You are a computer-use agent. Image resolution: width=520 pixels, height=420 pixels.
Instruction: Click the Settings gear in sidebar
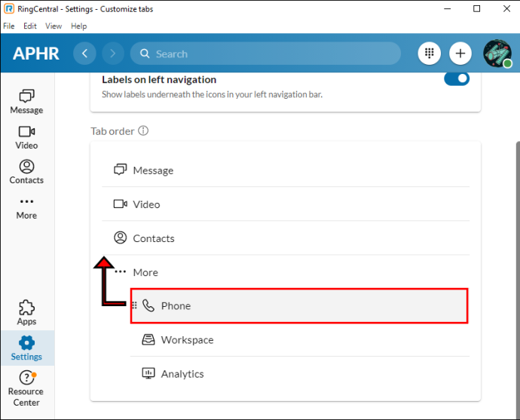[x=26, y=348]
